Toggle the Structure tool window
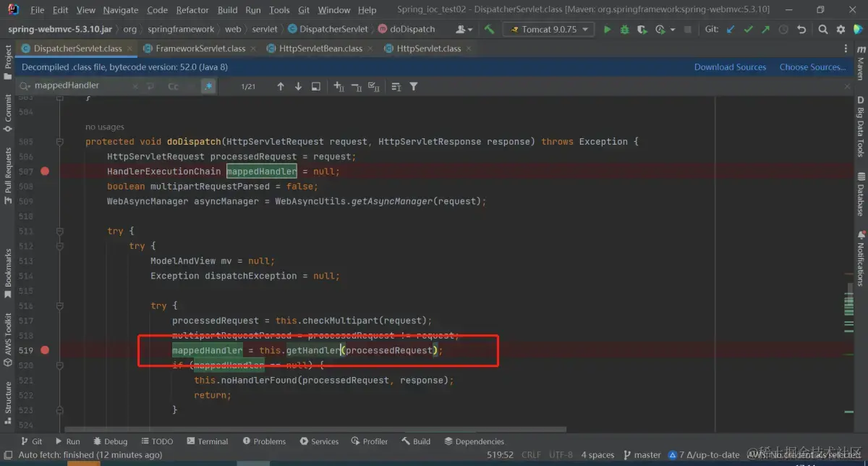The width and height of the screenshot is (868, 466). (8, 404)
